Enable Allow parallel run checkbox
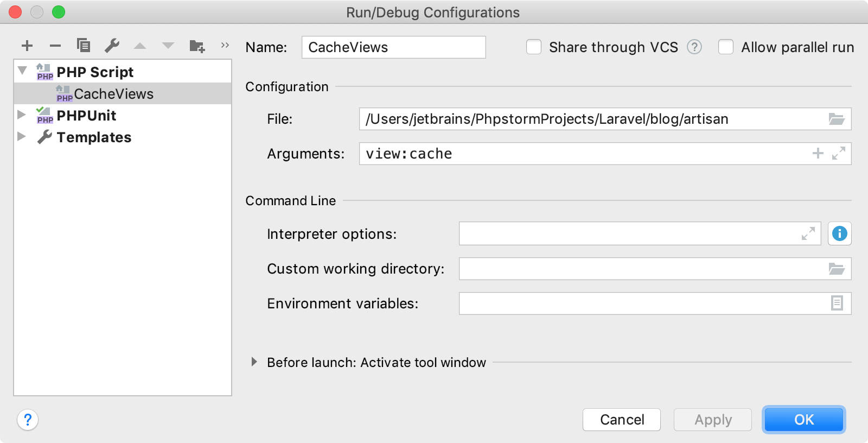This screenshot has height=443, width=868. (726, 47)
